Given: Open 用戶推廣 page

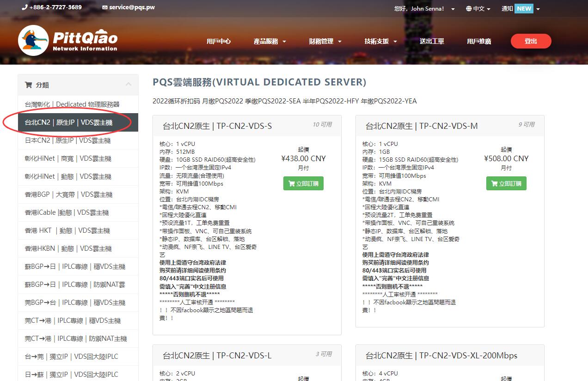Looking at the screenshot, I should pos(479,41).
